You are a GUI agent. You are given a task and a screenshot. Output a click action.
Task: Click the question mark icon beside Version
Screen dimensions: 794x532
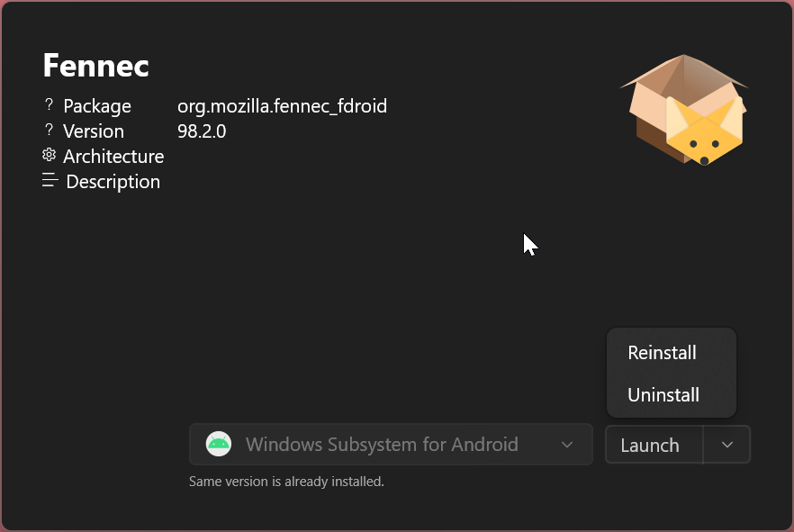(x=50, y=130)
